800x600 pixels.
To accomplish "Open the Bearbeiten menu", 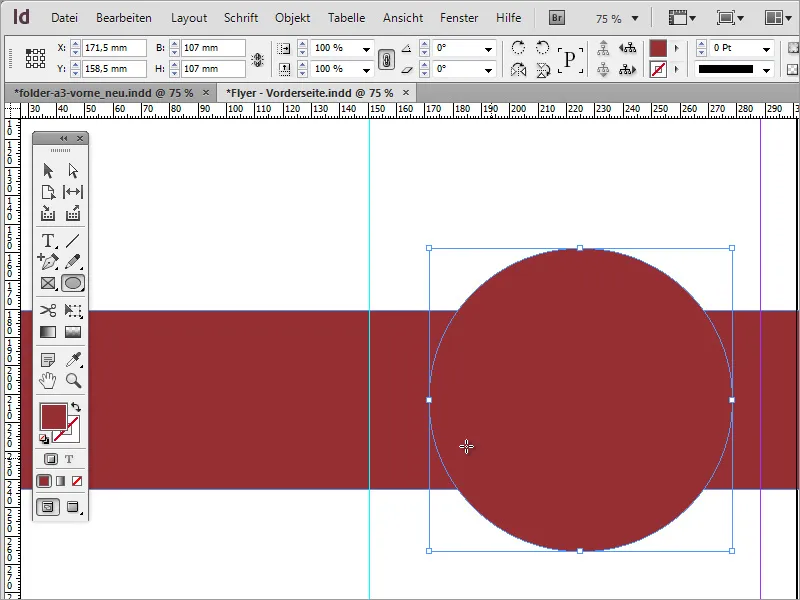I will [x=124, y=18].
